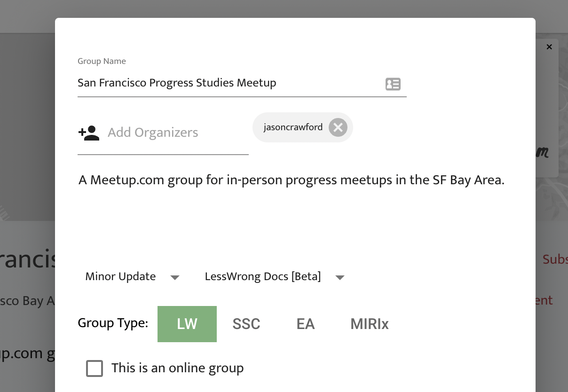This screenshot has height=392, width=568.
Task: Click the arrow beside LessWrong Docs [Beta]
Action: pyautogui.click(x=340, y=277)
